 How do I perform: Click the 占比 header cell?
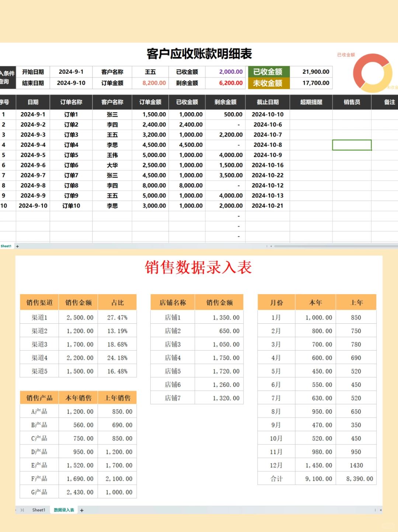(x=117, y=302)
